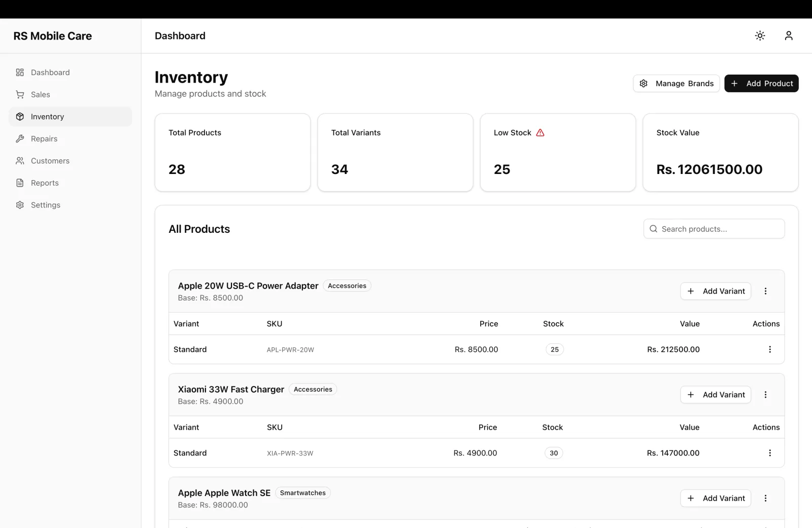Screen dimensions: 812x528
Task: Click the Dashboard grid icon in sidebar
Action: [x=20, y=73]
